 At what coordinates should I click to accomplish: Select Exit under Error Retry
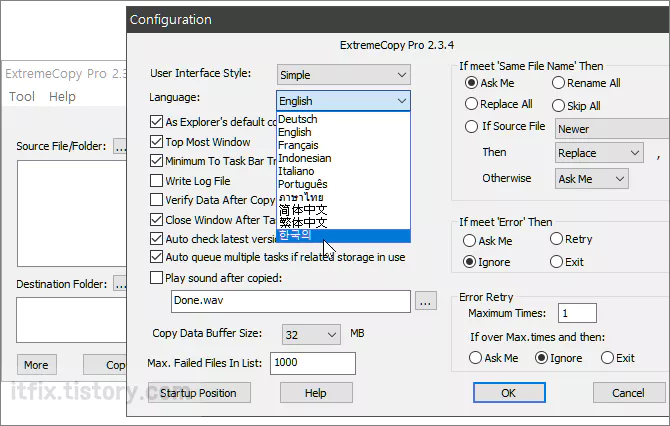(x=607, y=358)
